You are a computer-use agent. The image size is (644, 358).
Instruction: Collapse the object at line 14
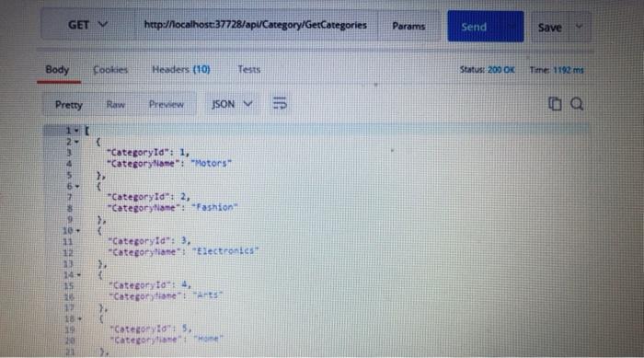[x=79, y=274]
